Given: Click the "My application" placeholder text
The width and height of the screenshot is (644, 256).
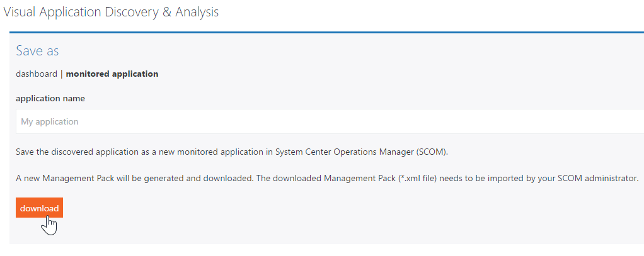Looking at the screenshot, I should pyautogui.click(x=50, y=122).
